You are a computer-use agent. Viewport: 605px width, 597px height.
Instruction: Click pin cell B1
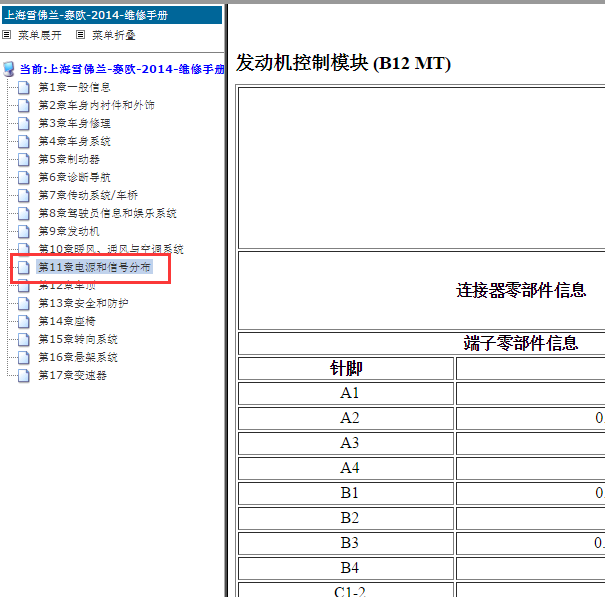(346, 493)
